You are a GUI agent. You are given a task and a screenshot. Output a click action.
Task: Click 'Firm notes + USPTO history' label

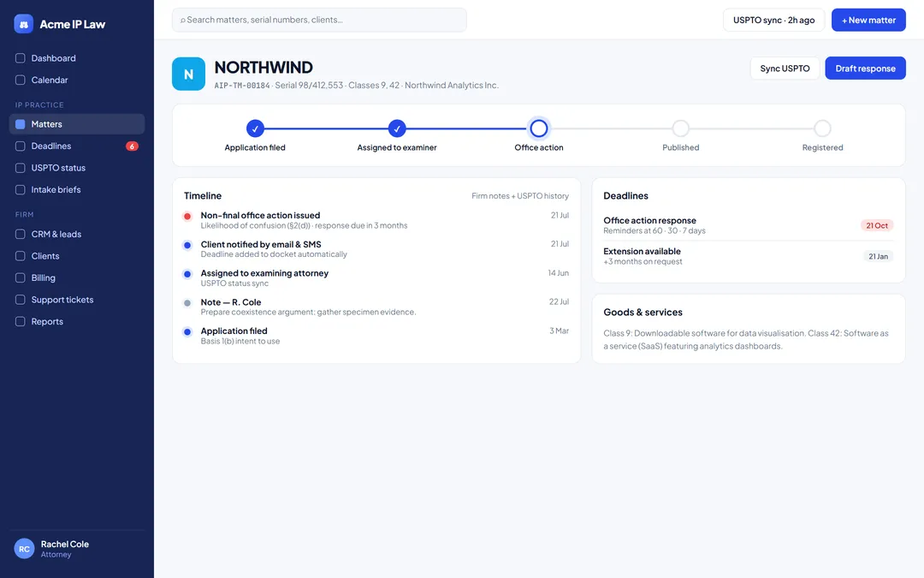[x=520, y=196]
